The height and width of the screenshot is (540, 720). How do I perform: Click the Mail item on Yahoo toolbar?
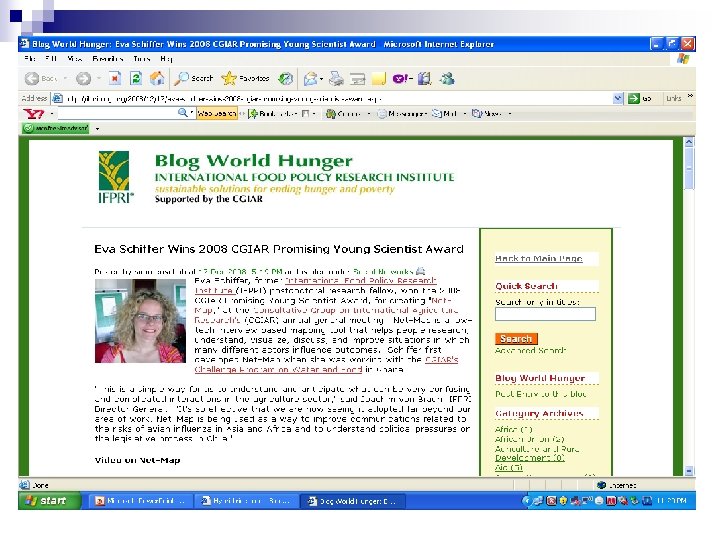[x=445, y=113]
